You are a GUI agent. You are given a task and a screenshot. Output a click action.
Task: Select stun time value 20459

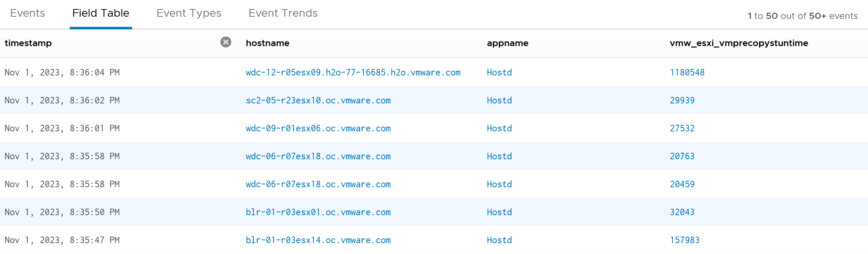tap(682, 184)
